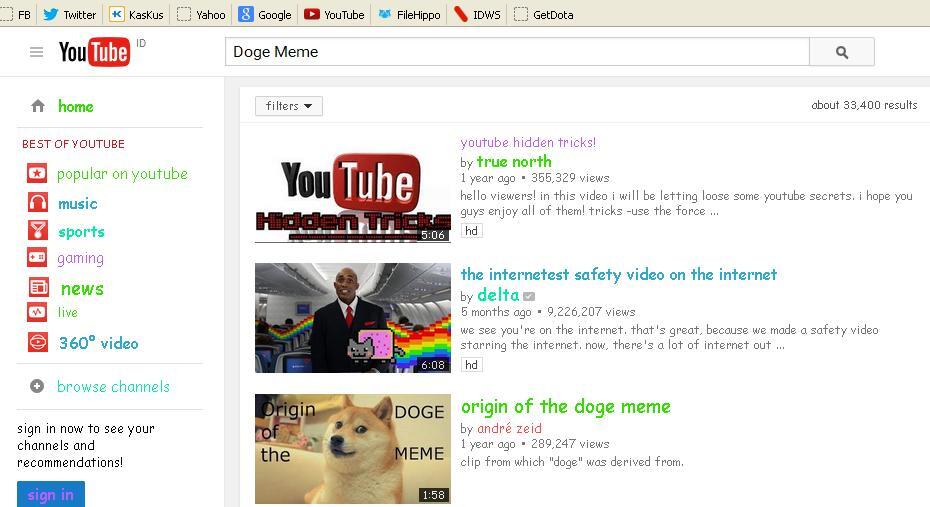
Task: Open the music channel link
Action: [78, 203]
